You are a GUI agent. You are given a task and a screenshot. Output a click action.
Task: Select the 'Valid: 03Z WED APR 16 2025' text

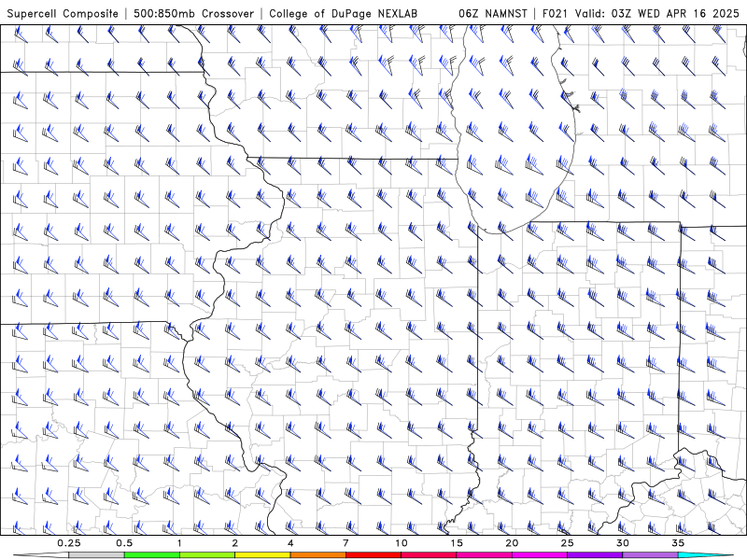click(657, 13)
